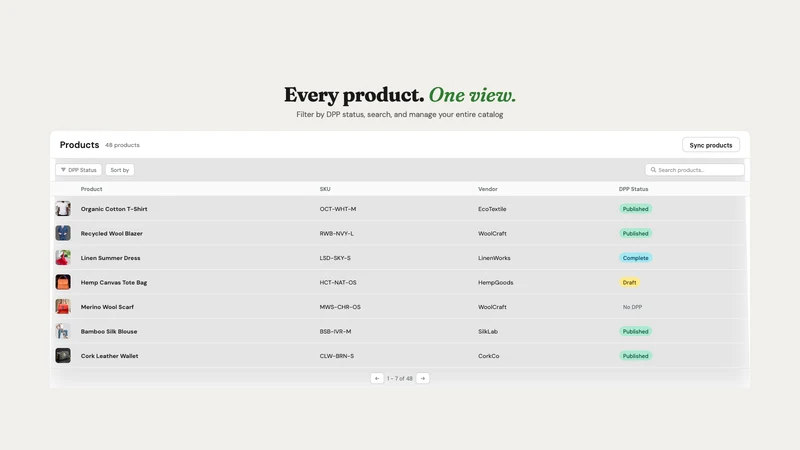The height and width of the screenshot is (450, 800).
Task: Click Published badge for Bamboo Silk Blouse
Action: (635, 331)
